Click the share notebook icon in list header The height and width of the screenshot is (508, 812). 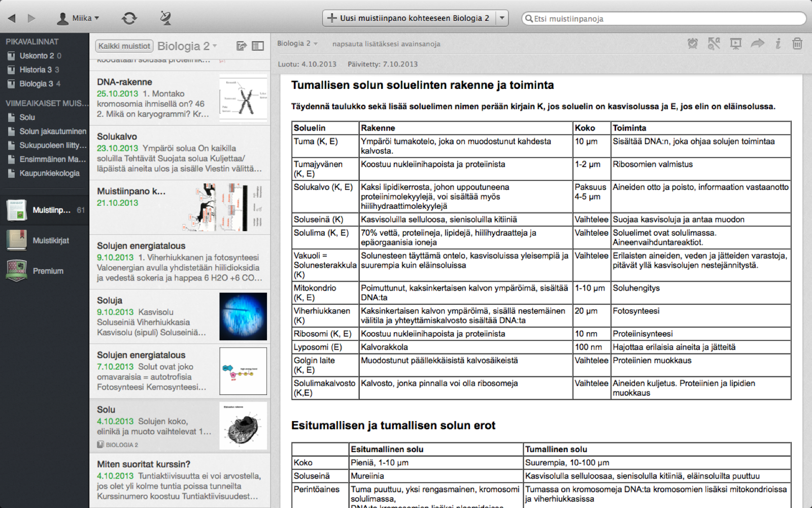click(242, 46)
